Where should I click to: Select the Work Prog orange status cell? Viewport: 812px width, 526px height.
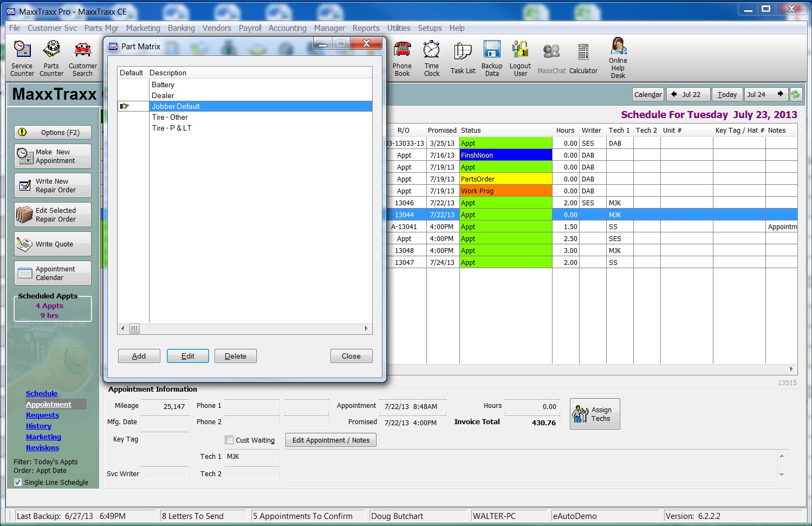tap(506, 191)
